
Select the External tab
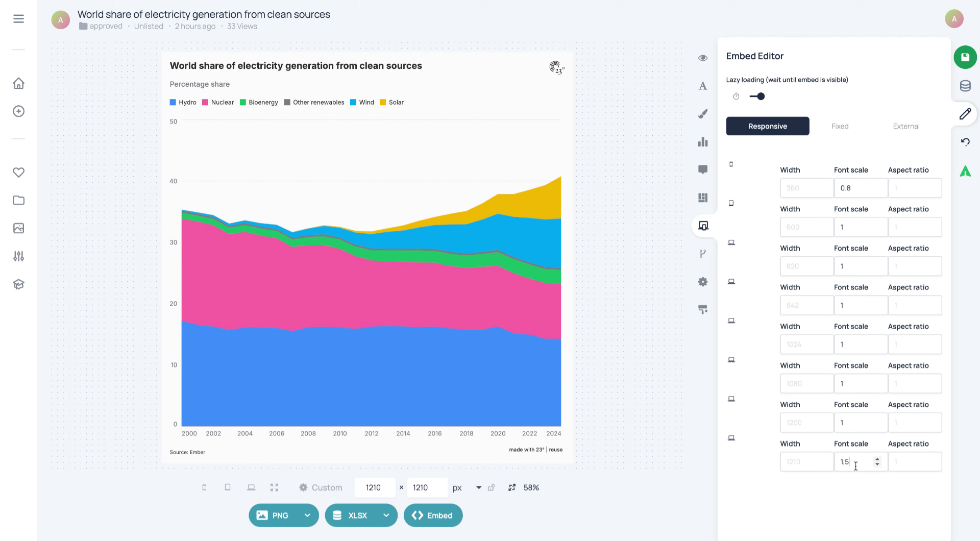[x=906, y=126]
